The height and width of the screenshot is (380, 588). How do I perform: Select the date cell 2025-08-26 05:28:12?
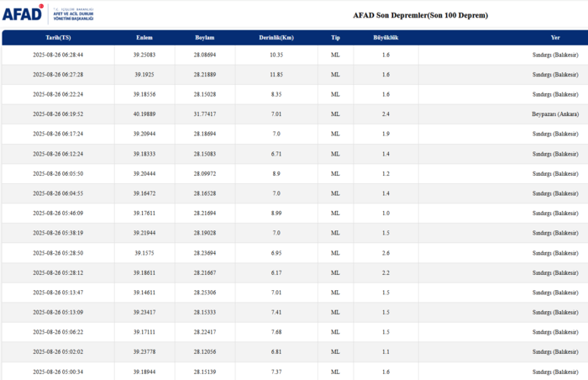point(58,273)
